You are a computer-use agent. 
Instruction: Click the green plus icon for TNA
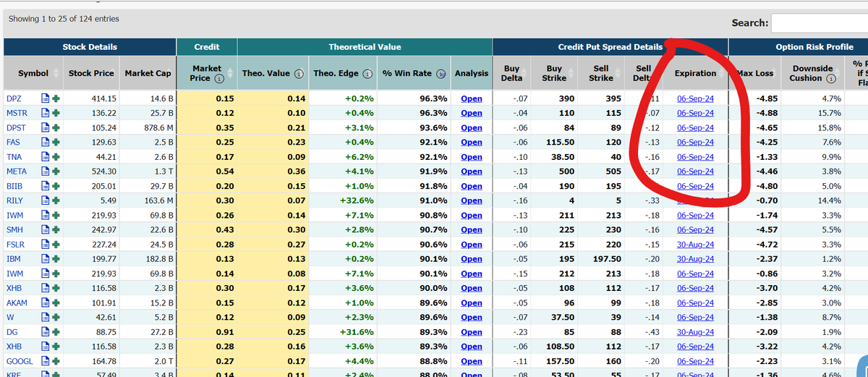point(56,156)
